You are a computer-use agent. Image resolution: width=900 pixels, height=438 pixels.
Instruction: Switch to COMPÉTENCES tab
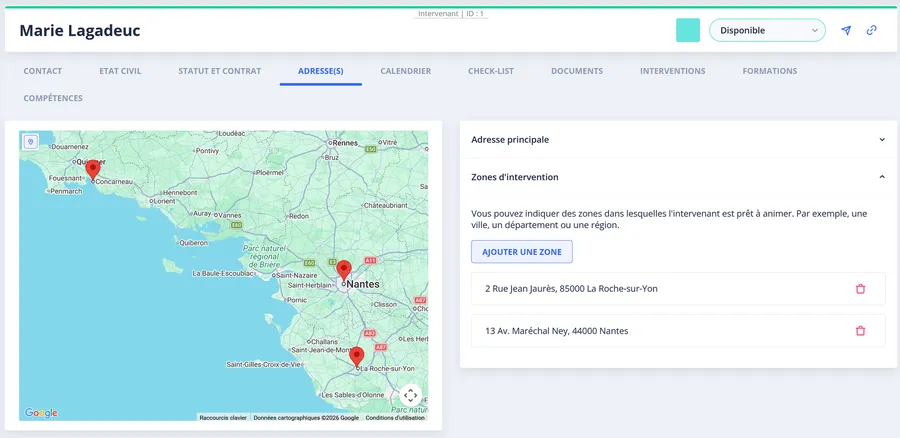coord(53,98)
